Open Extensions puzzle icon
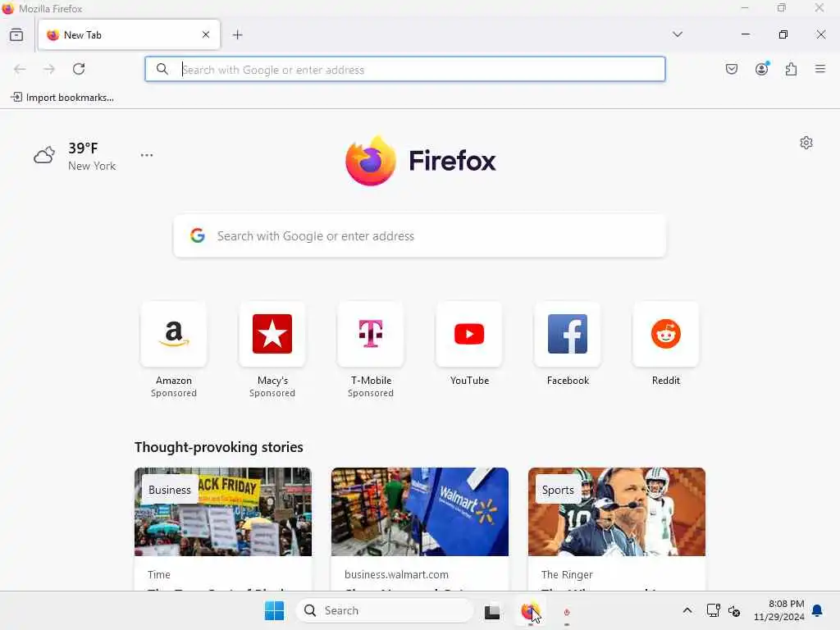The image size is (840, 630). tap(791, 69)
